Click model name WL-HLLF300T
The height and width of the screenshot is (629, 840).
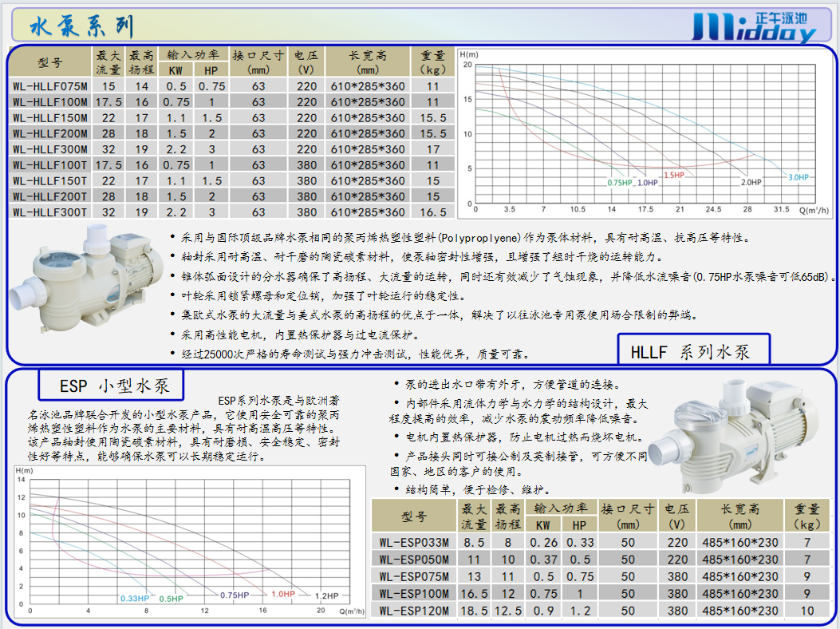point(49,212)
